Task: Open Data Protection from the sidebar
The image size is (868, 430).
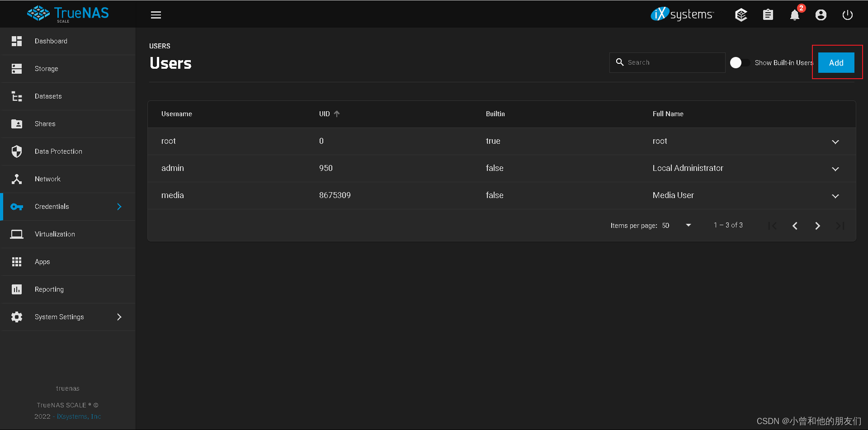Action: click(69, 151)
